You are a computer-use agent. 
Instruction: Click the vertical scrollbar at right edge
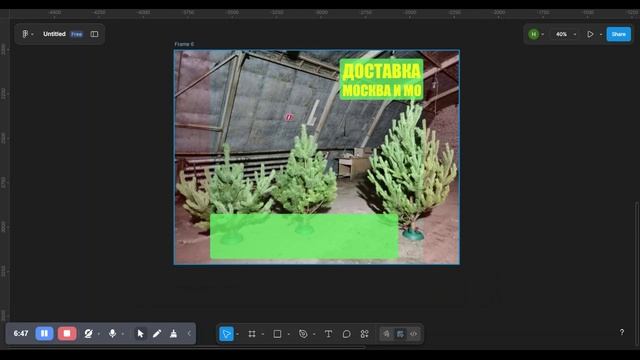(x=637, y=275)
